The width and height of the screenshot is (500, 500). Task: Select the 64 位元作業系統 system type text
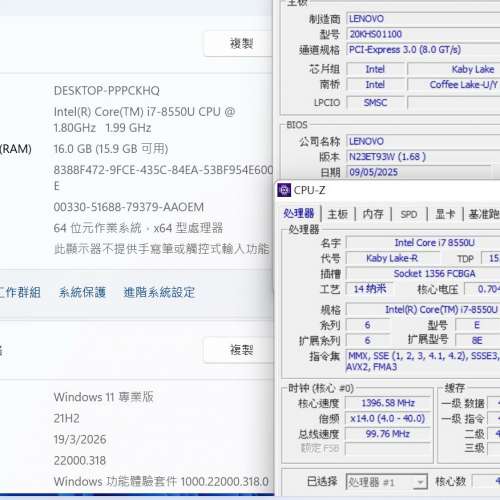[138, 228]
